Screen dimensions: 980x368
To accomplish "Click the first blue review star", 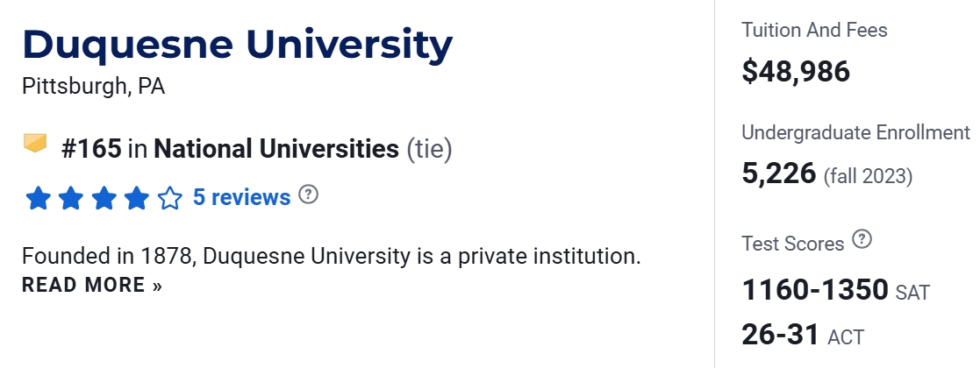I will click(38, 199).
